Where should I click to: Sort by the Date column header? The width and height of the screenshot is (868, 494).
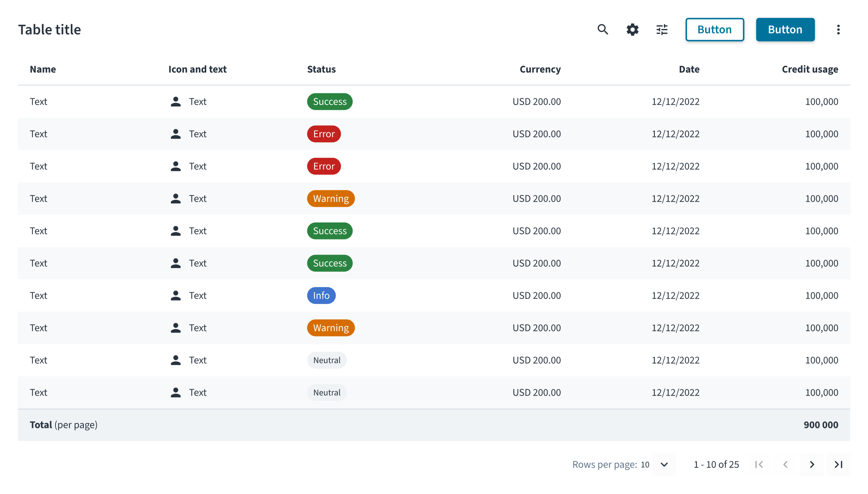(x=689, y=69)
